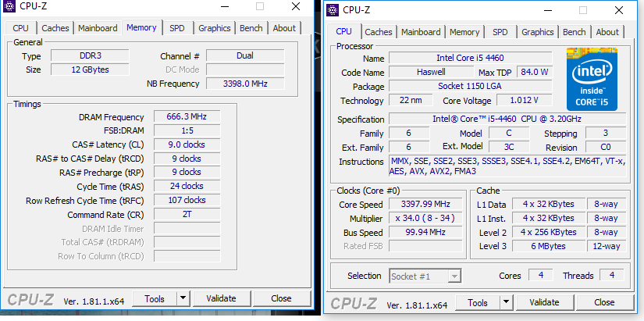Open the Socket #1 selection dropdown
Viewport: 644px width, 321px height.
(x=425, y=276)
